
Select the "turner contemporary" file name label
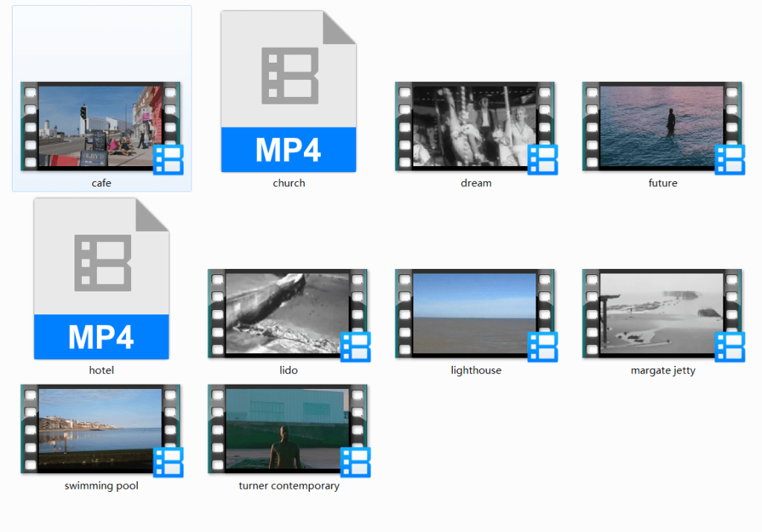[x=289, y=486]
